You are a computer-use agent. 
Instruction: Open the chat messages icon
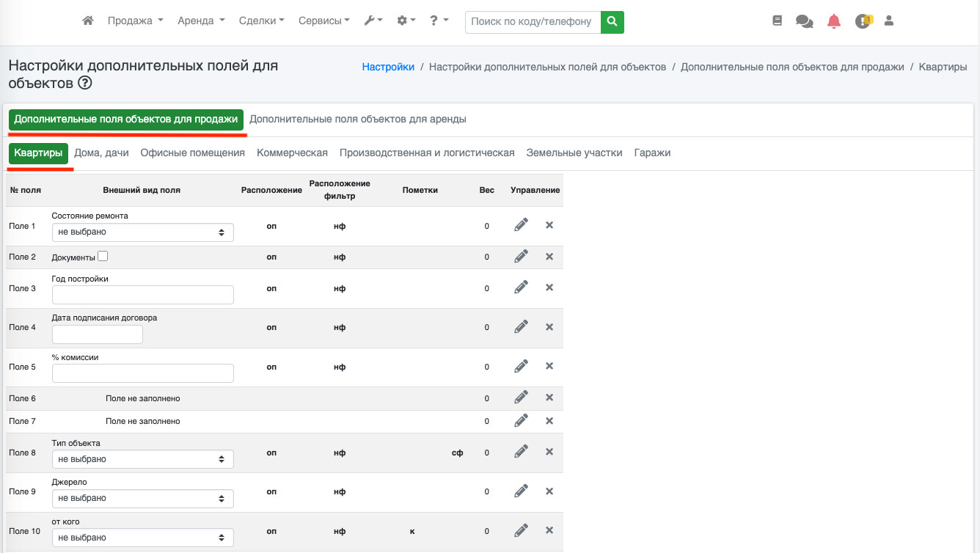point(804,21)
